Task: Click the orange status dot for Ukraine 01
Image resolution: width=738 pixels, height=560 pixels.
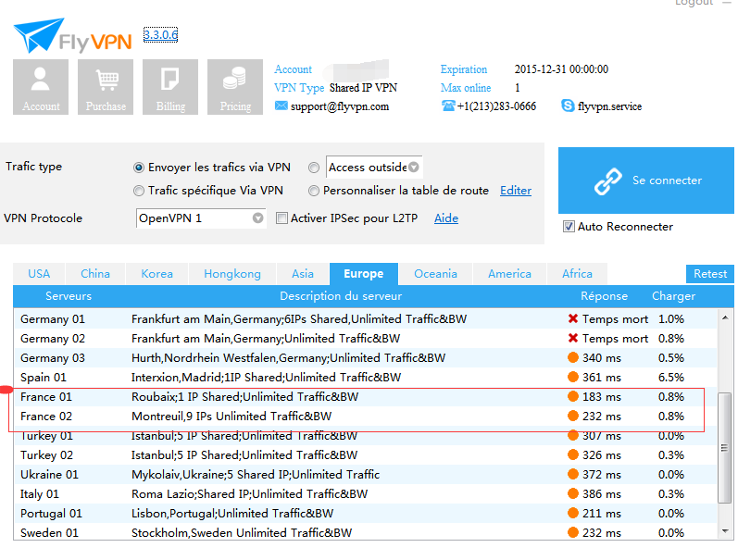Action: (x=573, y=474)
